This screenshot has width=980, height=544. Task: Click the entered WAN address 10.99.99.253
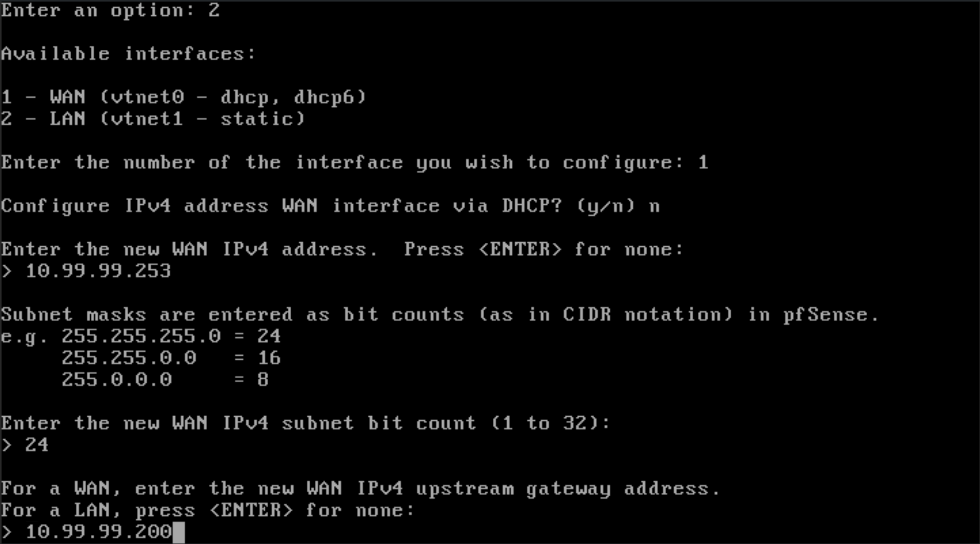98,271
